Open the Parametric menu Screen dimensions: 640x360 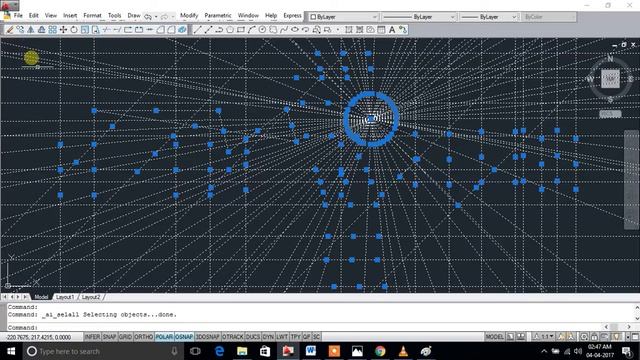coord(218,16)
